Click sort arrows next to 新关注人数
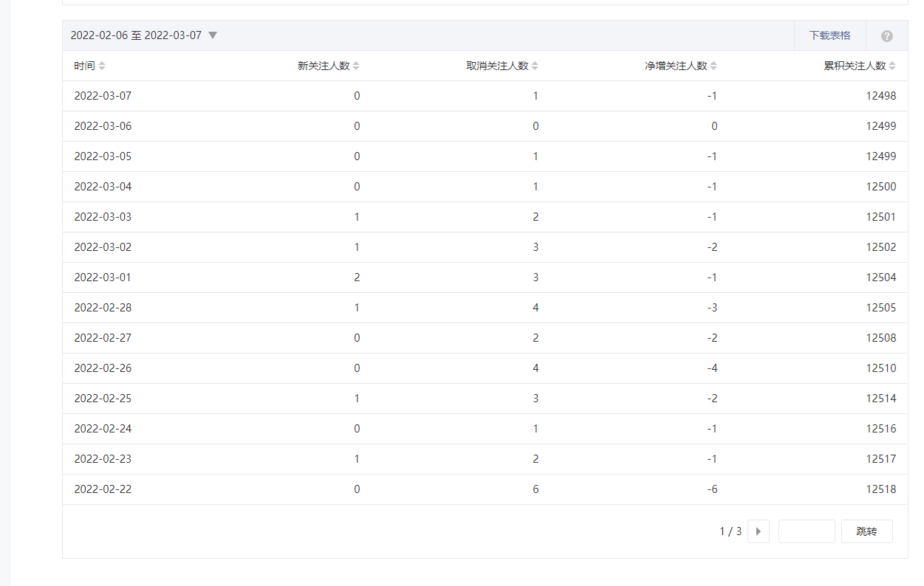The height and width of the screenshot is (586, 924). [356, 66]
